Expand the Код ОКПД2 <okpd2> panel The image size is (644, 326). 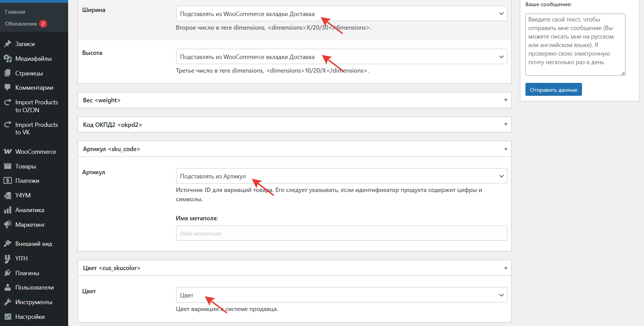pos(506,124)
